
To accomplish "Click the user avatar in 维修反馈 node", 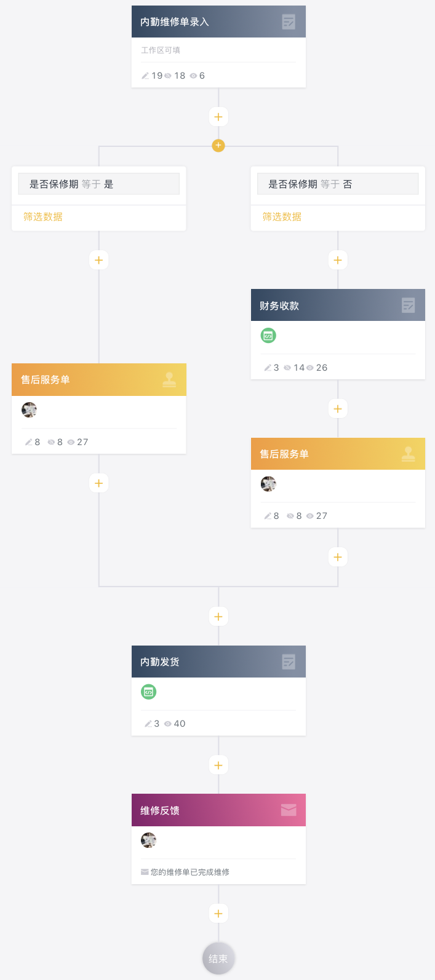I will click(148, 840).
